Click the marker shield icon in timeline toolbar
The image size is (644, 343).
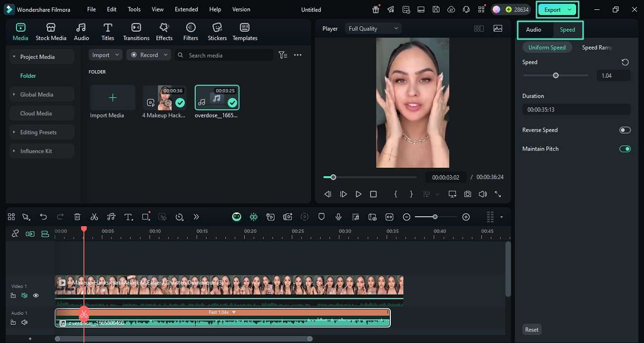click(x=322, y=217)
